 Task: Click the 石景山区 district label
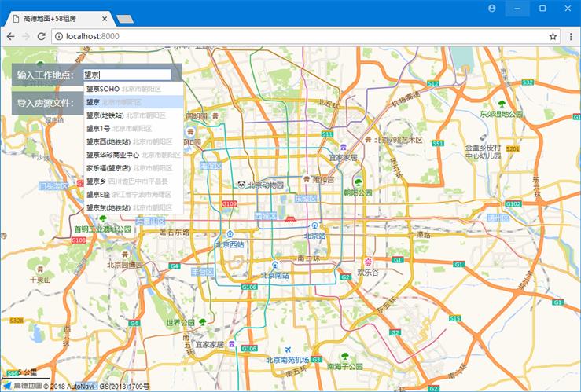[x=150, y=222]
